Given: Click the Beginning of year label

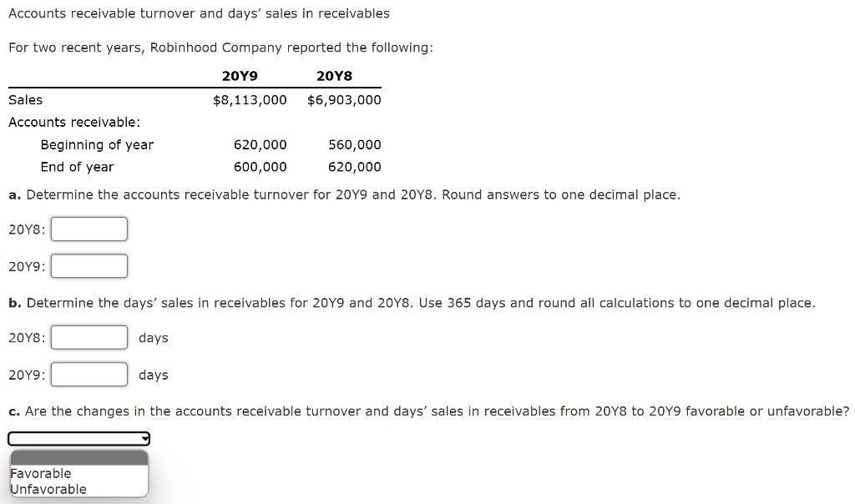Looking at the screenshot, I should tap(97, 144).
